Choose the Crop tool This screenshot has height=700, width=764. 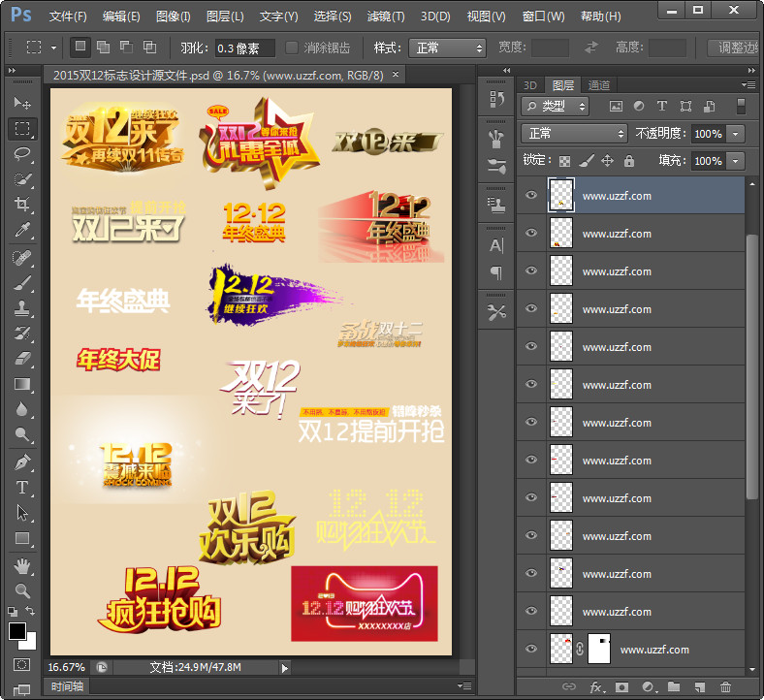[x=22, y=204]
